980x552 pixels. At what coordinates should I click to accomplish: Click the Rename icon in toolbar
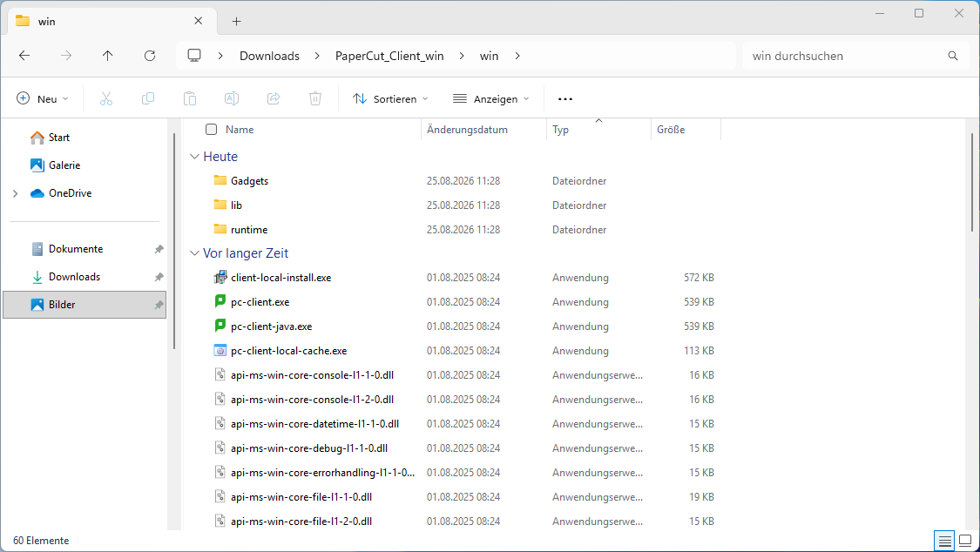coord(231,98)
